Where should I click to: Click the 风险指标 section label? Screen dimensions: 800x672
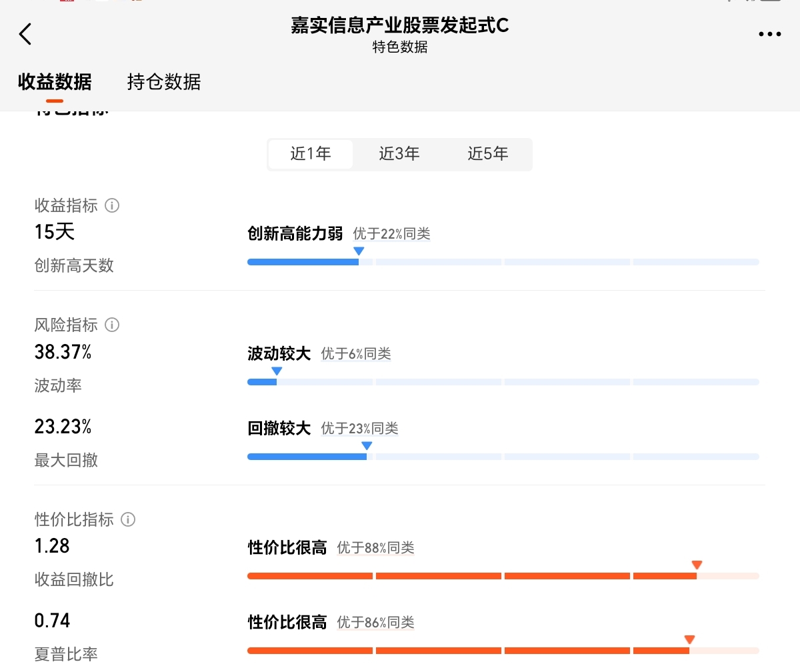(x=66, y=325)
